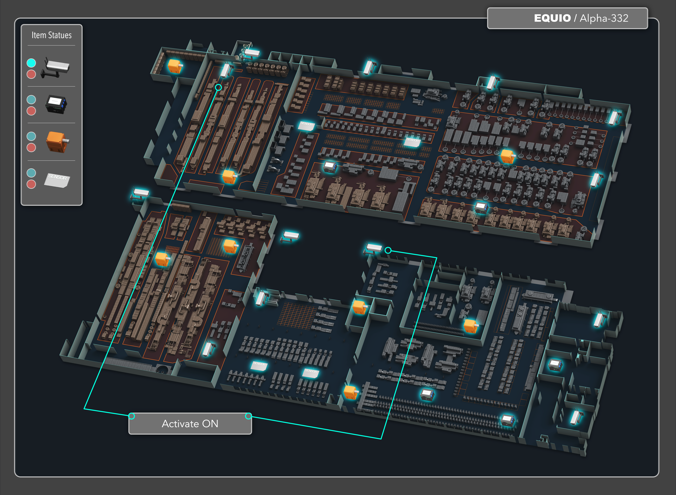The width and height of the screenshot is (676, 495).
Task: Choose the teal status dot beside the orange motor
Action: [x=31, y=136]
